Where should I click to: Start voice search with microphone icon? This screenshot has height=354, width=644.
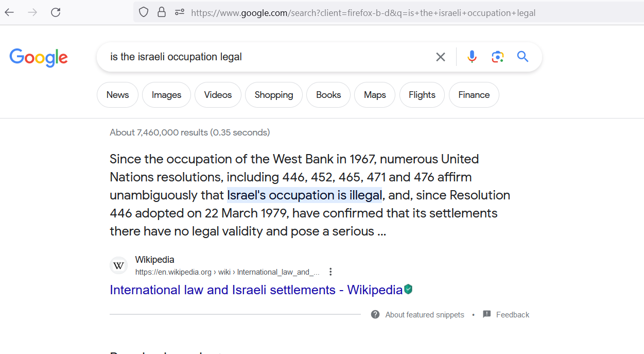tap(472, 57)
